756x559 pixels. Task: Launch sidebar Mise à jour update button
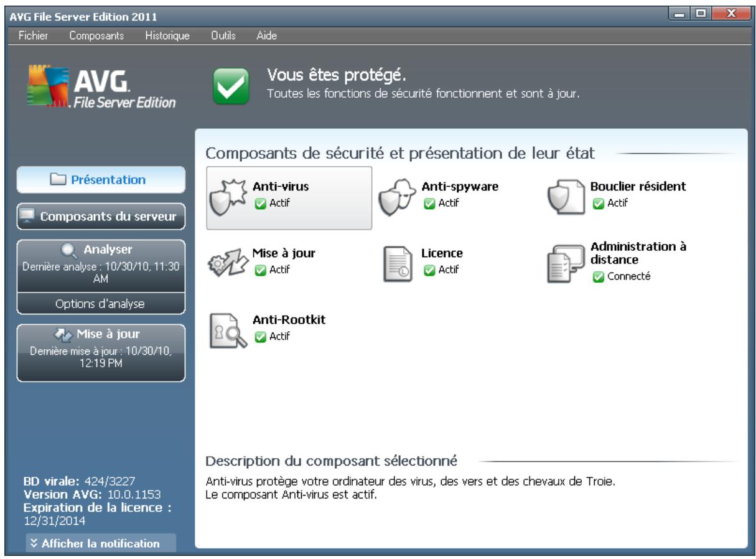tap(101, 352)
